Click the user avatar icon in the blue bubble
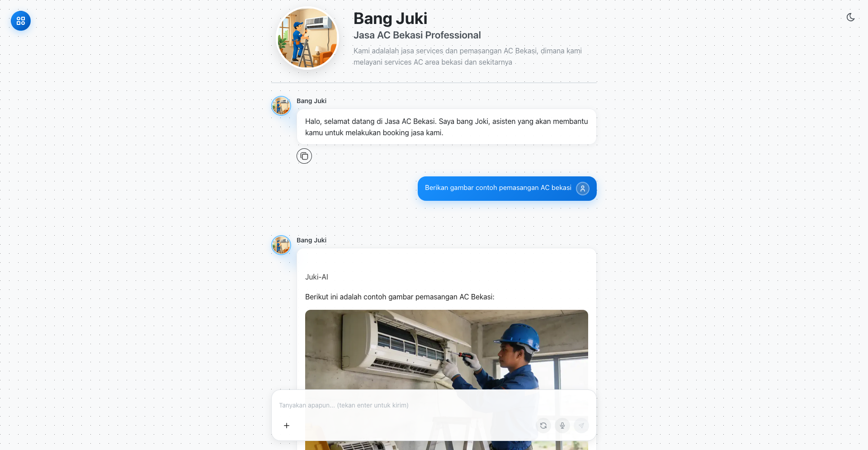Screen dimensions: 868x450 [x=583, y=189]
